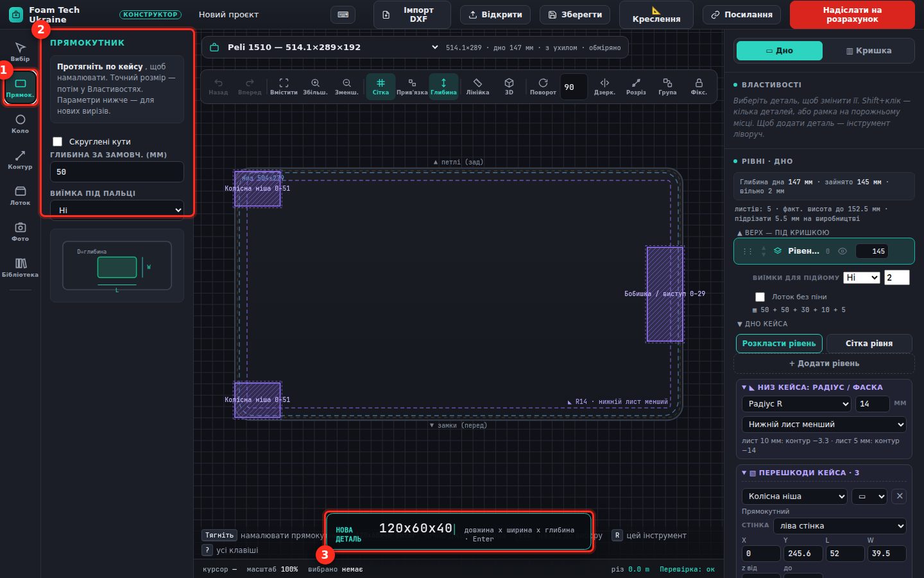
Task: Open the Розріз section view
Action: [x=636, y=87]
